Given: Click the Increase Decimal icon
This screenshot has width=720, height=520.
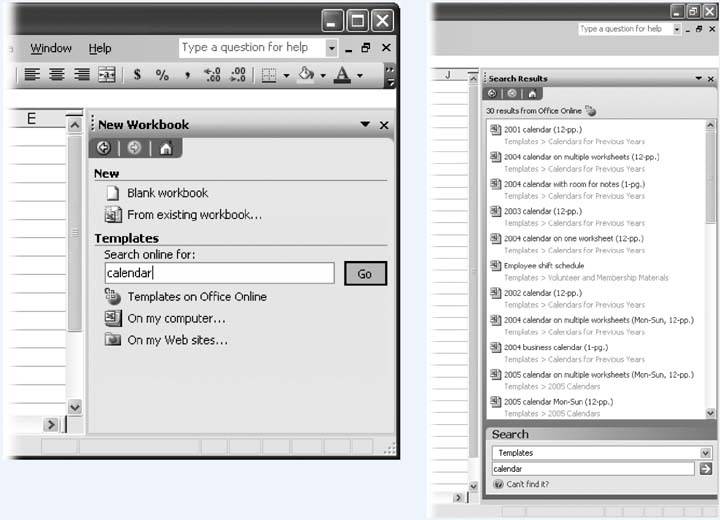Looking at the screenshot, I should (212, 75).
